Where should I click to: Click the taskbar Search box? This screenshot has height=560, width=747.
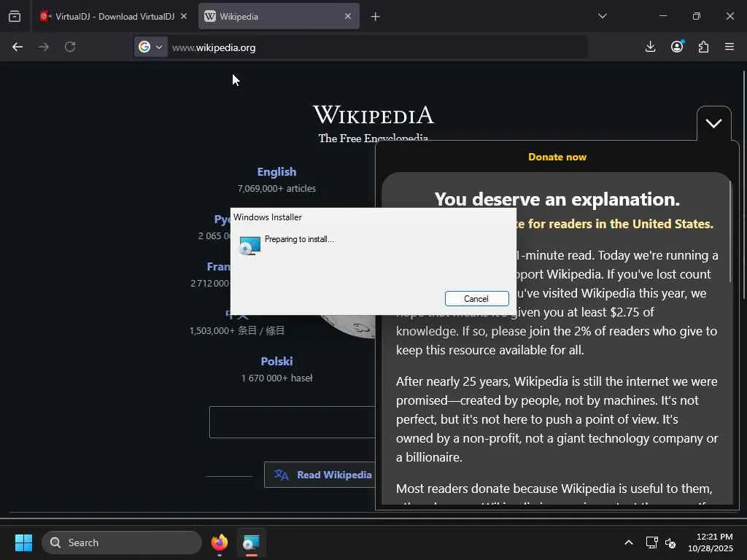tap(122, 542)
